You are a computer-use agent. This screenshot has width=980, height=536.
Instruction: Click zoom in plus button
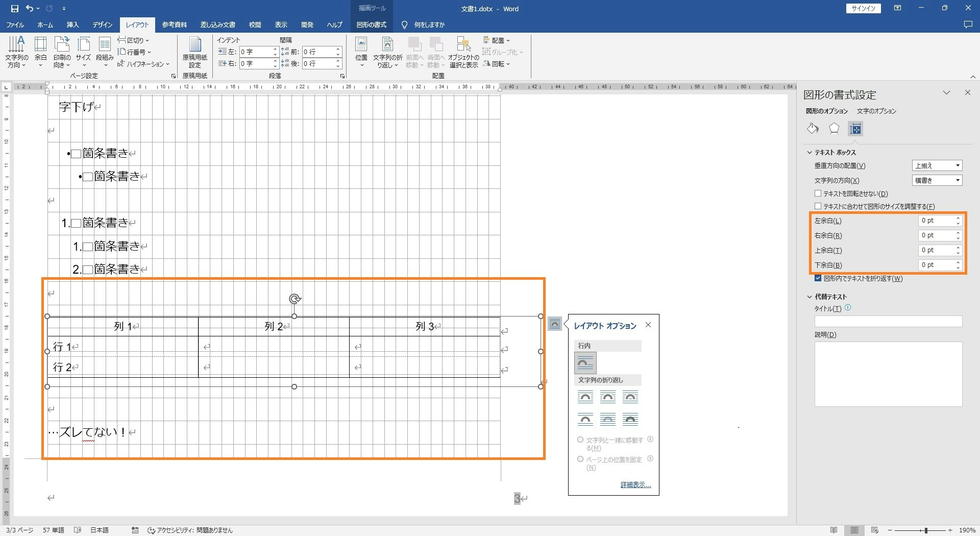pos(950,530)
